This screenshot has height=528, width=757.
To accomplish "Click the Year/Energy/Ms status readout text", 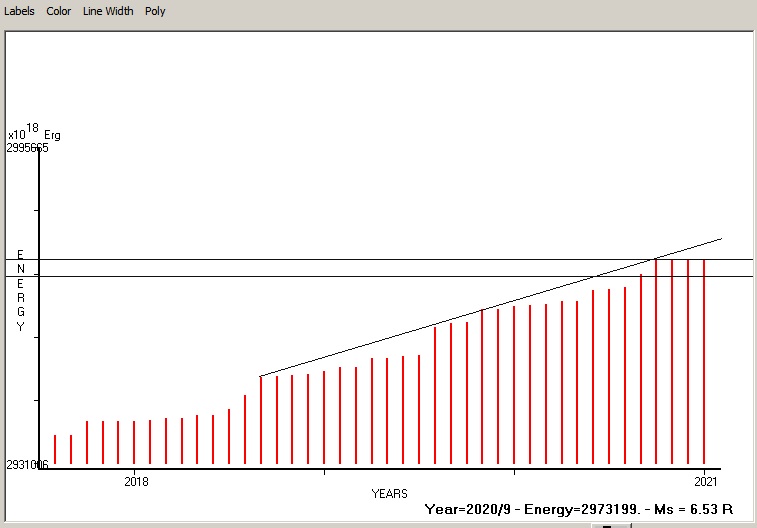I will click(x=579, y=509).
